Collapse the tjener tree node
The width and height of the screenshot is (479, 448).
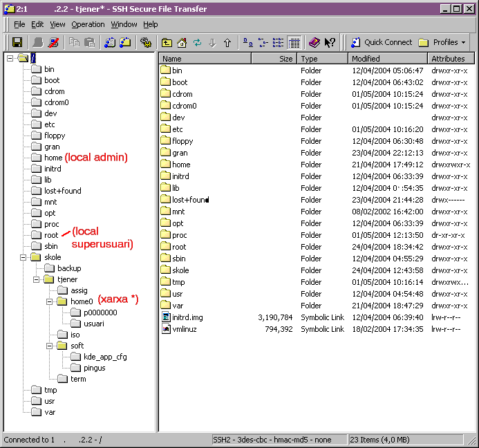37,279
